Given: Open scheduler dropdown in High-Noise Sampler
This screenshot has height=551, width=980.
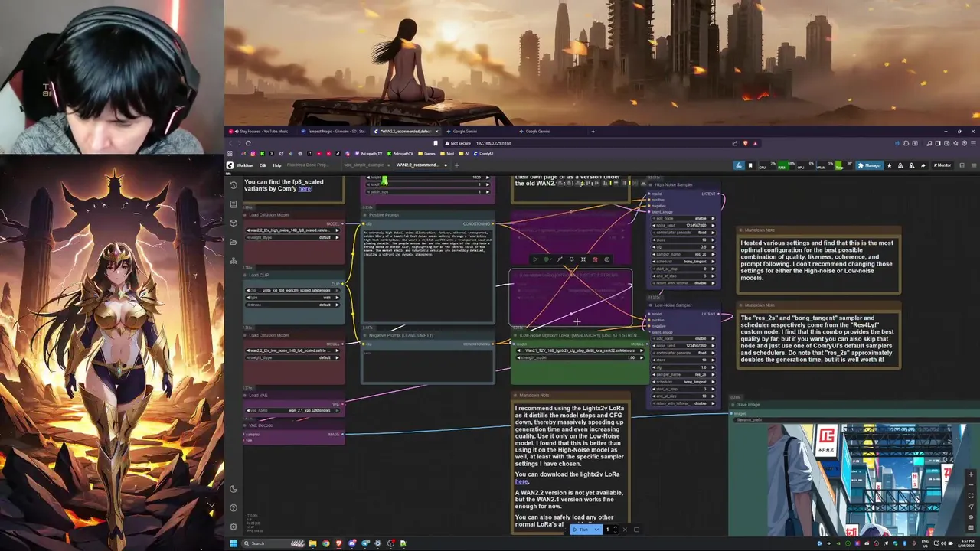Looking at the screenshot, I should click(x=683, y=262).
